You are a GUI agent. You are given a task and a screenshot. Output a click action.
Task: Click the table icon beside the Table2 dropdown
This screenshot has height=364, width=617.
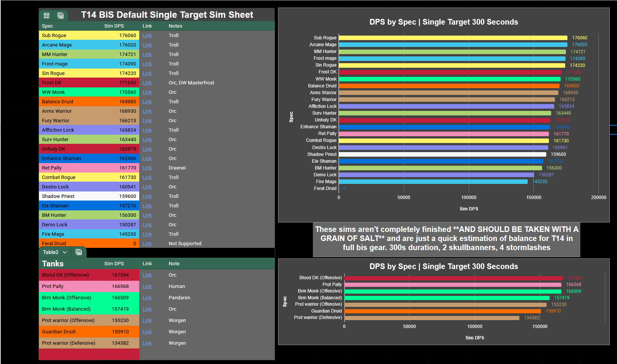tap(79, 252)
